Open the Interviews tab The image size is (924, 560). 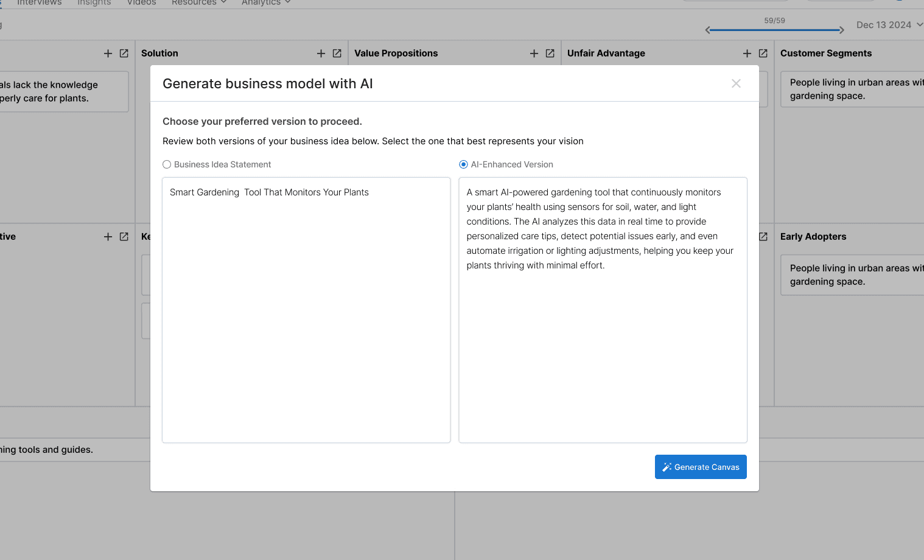click(x=39, y=2)
